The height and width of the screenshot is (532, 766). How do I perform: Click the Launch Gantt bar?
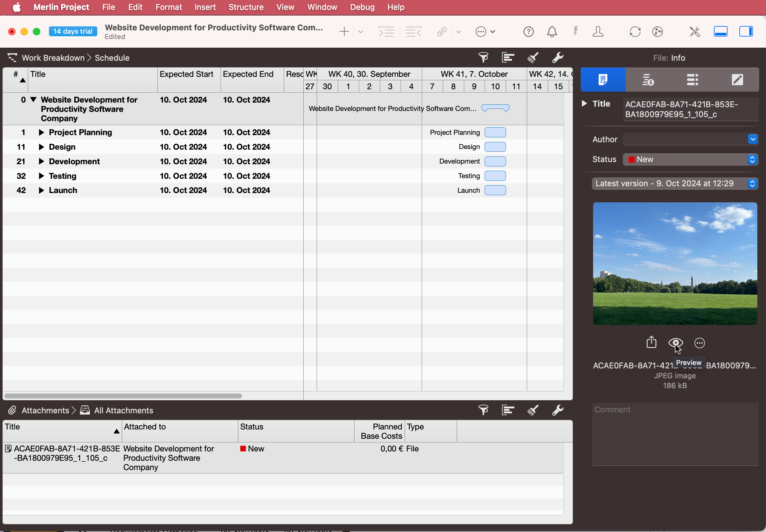pyautogui.click(x=495, y=190)
